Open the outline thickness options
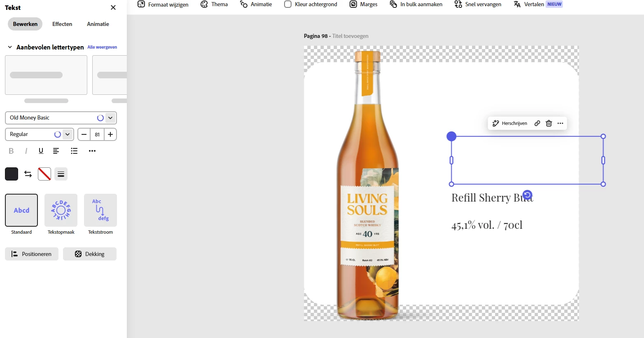Viewport: 644px width, 338px height. (x=61, y=174)
